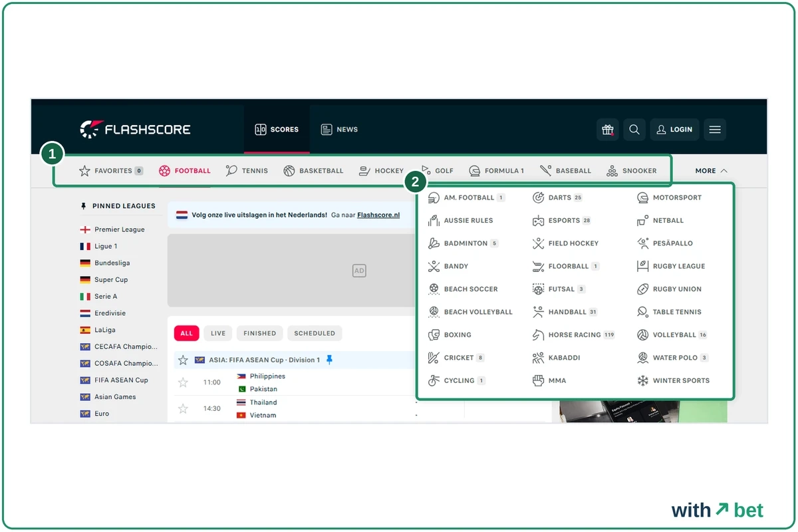Open Premier League in pinned leagues
The width and height of the screenshot is (798, 532).
119,229
